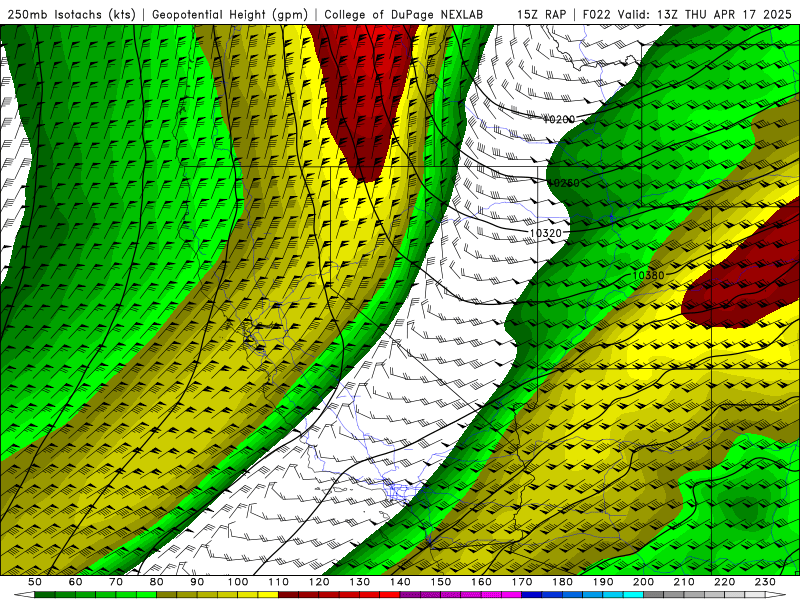The image size is (800, 600).
Task: Click the 50 value on the color scale
Action: [35, 582]
